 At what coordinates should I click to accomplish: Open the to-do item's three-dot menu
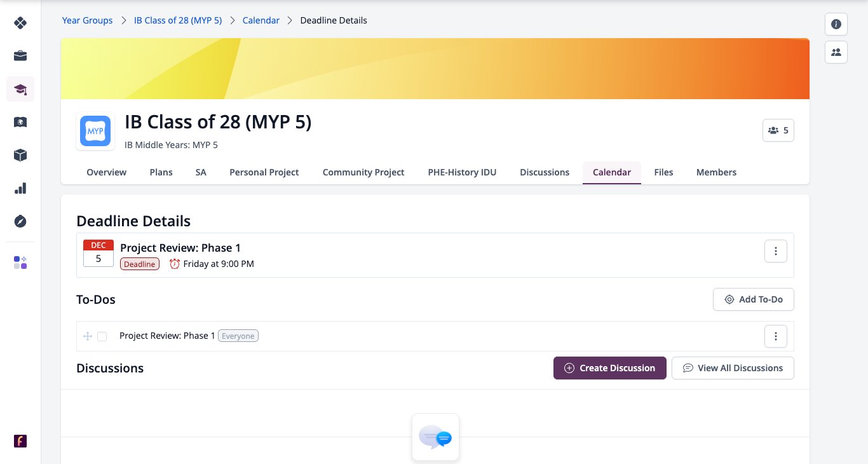click(x=775, y=336)
